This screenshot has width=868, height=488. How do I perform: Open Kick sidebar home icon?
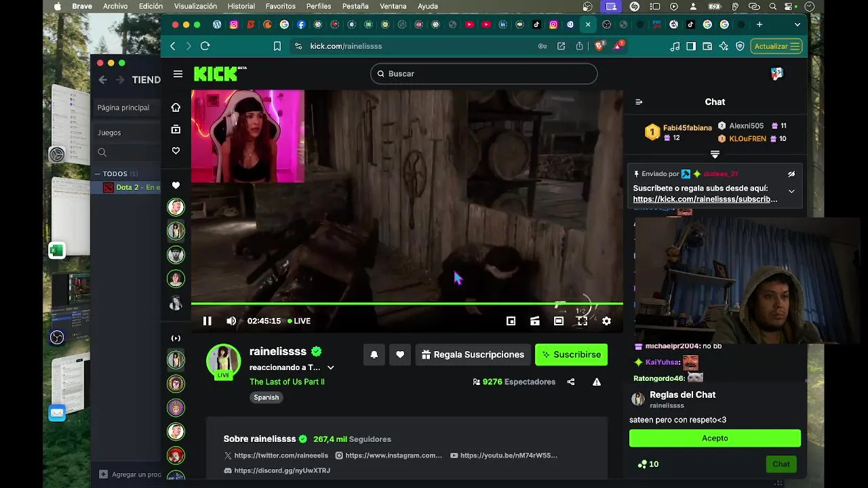click(x=176, y=108)
